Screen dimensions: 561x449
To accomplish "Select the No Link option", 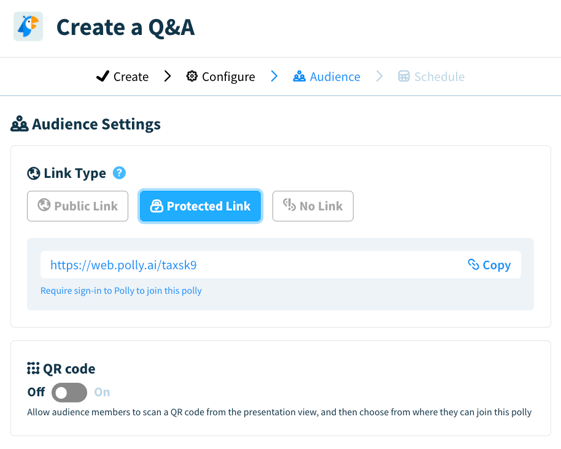I will (313, 206).
